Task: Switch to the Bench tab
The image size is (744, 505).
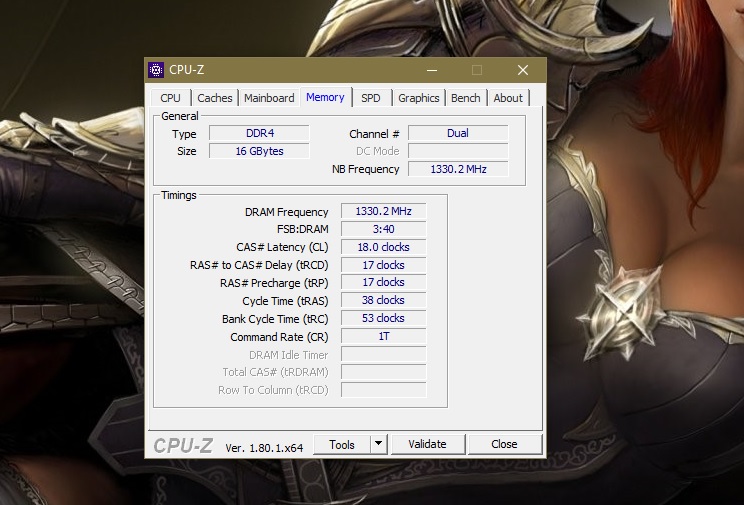Action: tap(465, 98)
